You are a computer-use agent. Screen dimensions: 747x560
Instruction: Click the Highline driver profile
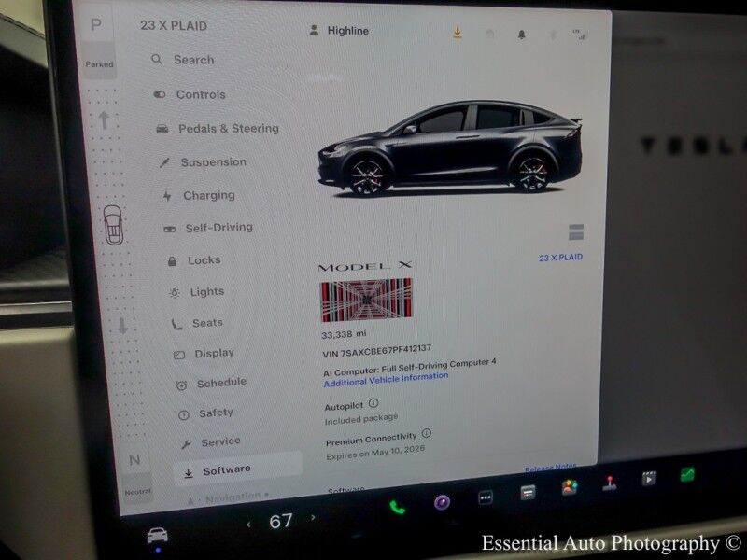(x=339, y=31)
